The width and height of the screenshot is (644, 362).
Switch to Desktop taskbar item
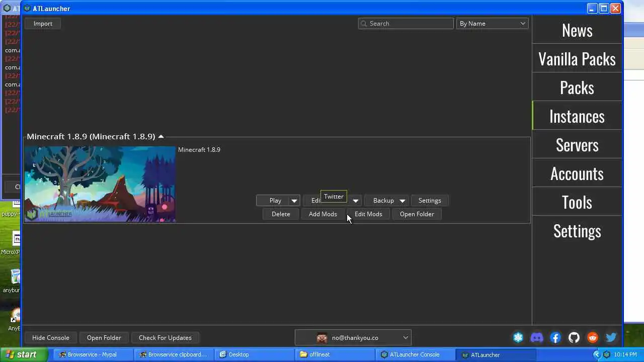point(254,354)
